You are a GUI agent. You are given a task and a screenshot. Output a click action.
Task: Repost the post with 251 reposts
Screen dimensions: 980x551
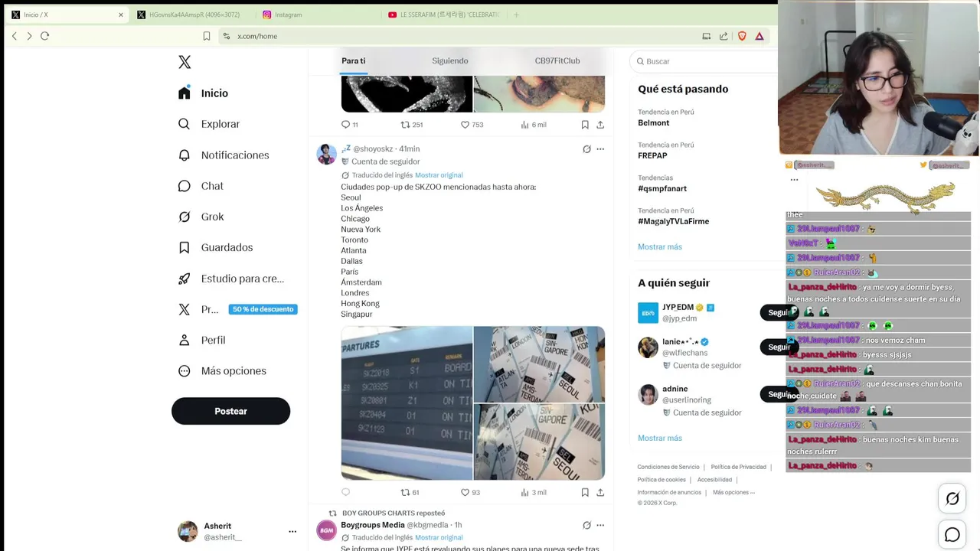(412, 125)
